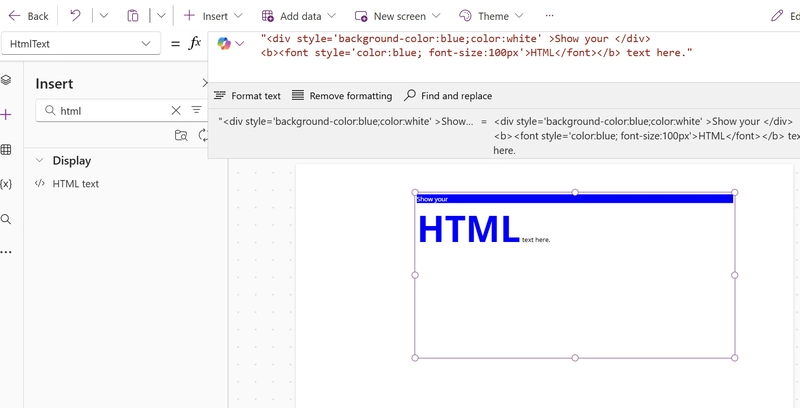Collapse the Display category
This screenshot has width=800, height=408.
[39, 161]
